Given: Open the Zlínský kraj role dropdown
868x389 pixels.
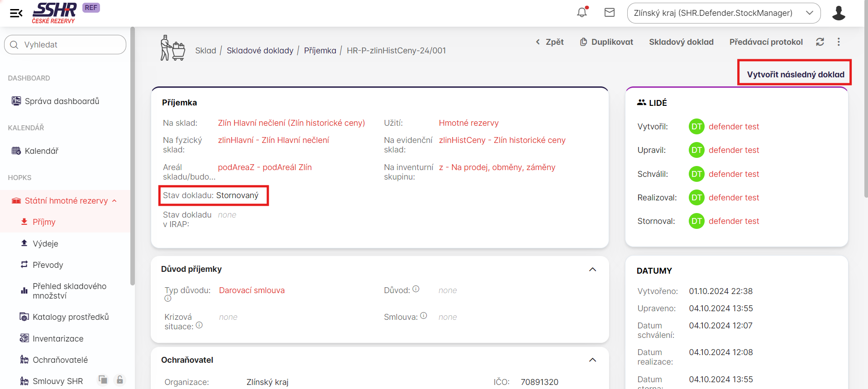Looking at the screenshot, I should click(x=723, y=13).
